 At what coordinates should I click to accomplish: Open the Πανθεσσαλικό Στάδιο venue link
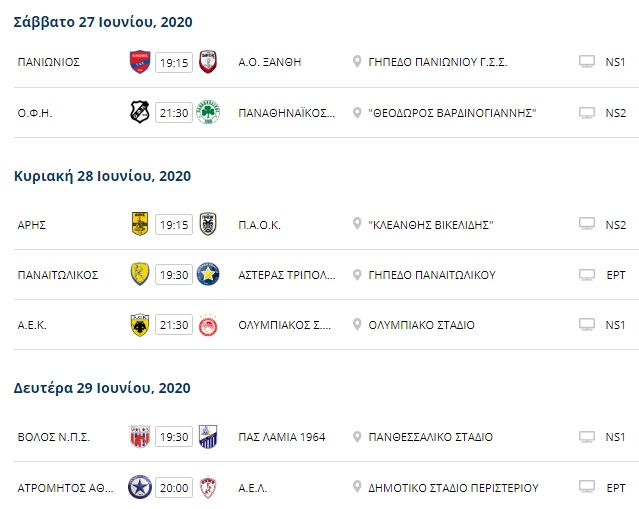pos(431,437)
